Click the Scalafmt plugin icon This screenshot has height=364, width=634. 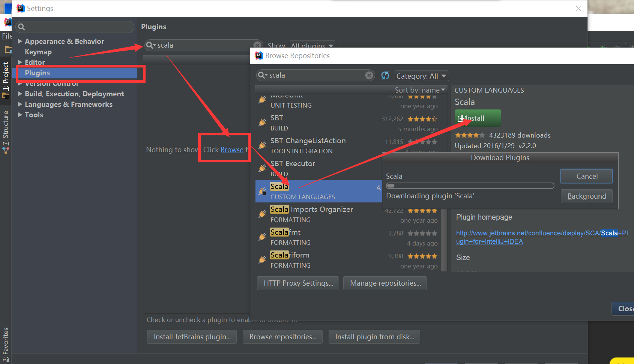(263, 237)
